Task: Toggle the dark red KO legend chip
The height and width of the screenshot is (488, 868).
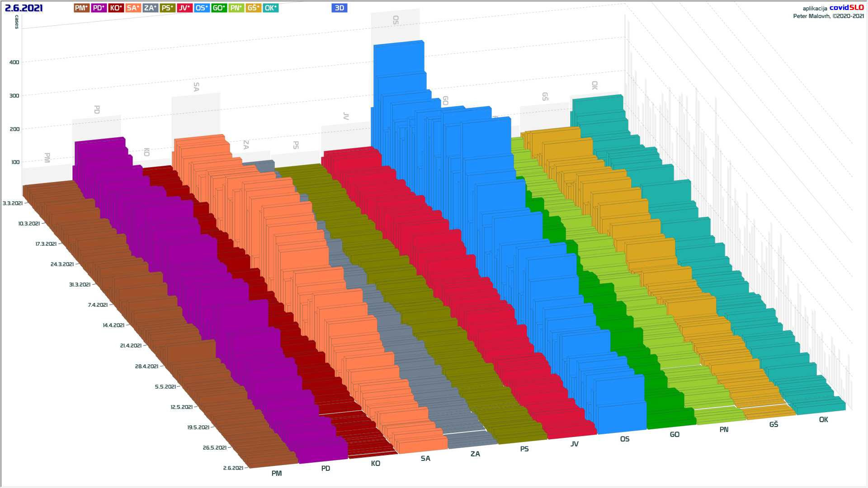Action: pyautogui.click(x=116, y=8)
